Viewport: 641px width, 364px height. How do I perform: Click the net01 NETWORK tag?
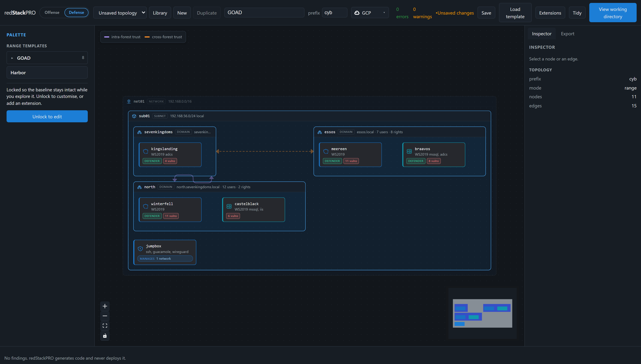coord(156,102)
